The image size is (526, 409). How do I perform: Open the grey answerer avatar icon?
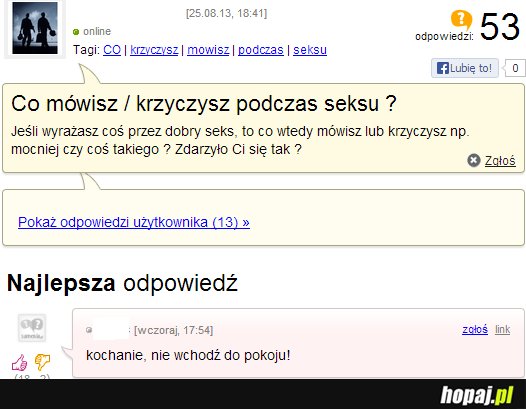32,328
